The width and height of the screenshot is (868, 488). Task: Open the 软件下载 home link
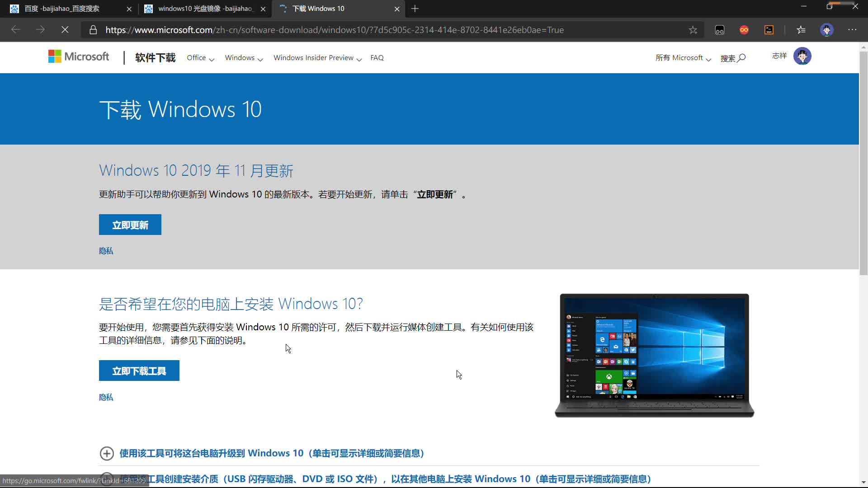click(x=155, y=58)
